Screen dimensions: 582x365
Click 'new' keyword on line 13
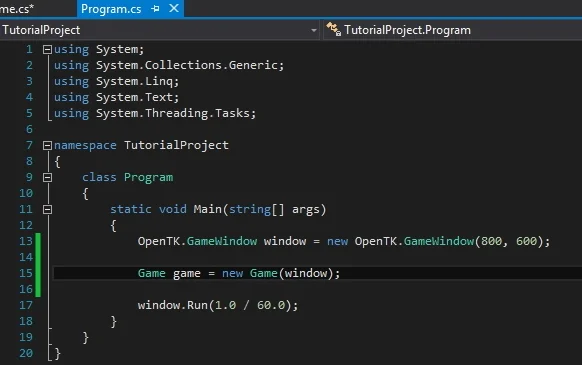point(337,242)
